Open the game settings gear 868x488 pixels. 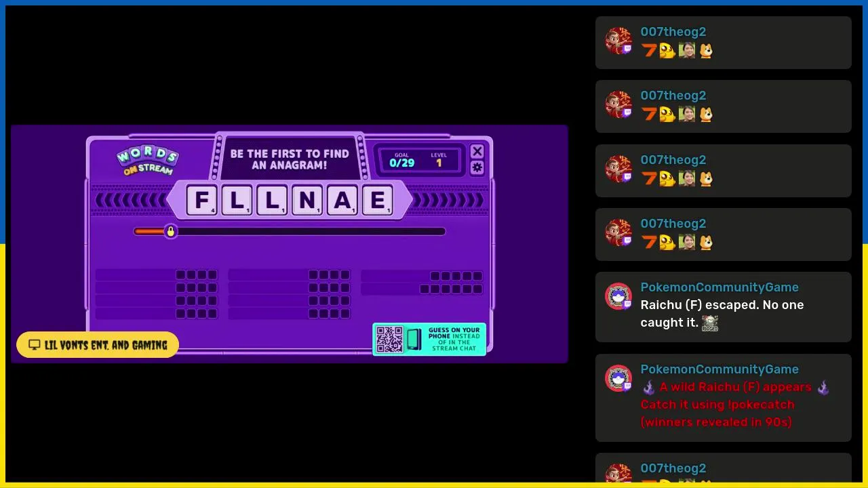point(477,167)
